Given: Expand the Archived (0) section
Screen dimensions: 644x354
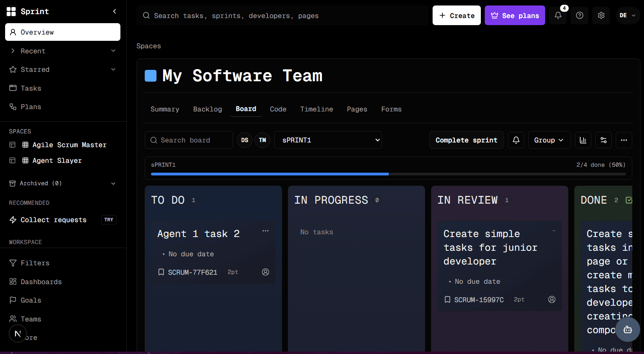Looking at the screenshot, I should pos(63,183).
